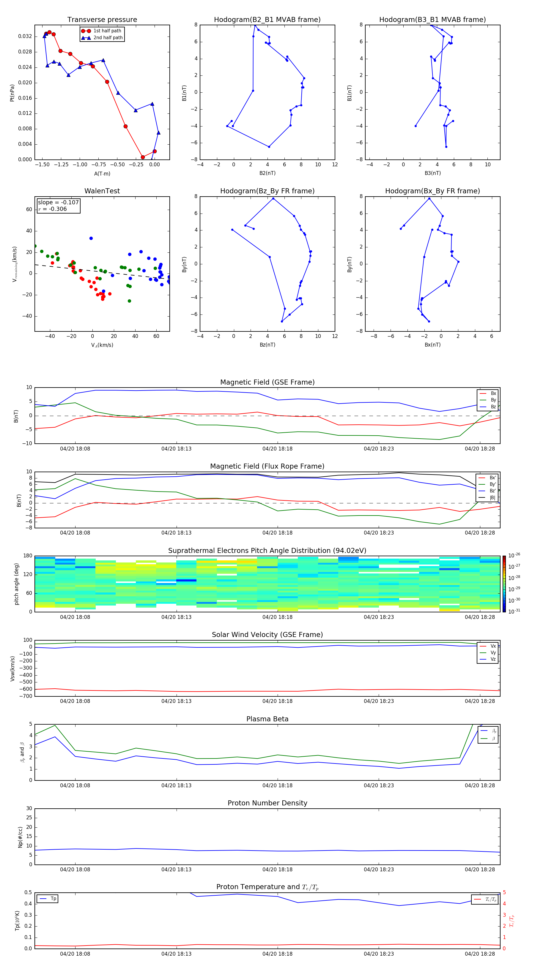
Task: Click 'Solar Wind Velocity (GSE Frame)' title
Action: (x=267, y=635)
